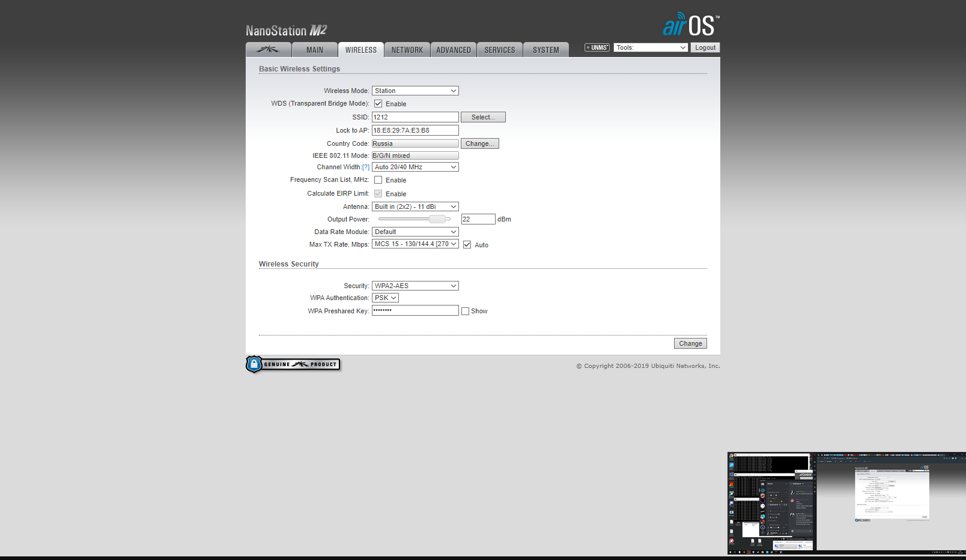Click the Basic Wireless Settings heading

tap(299, 69)
